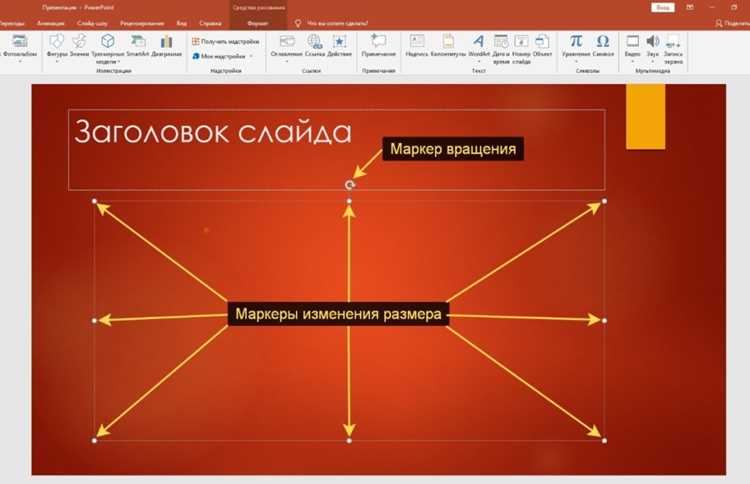Click the 'Заголовок слайда' title text
This screenshot has height=484, width=750.
click(213, 132)
